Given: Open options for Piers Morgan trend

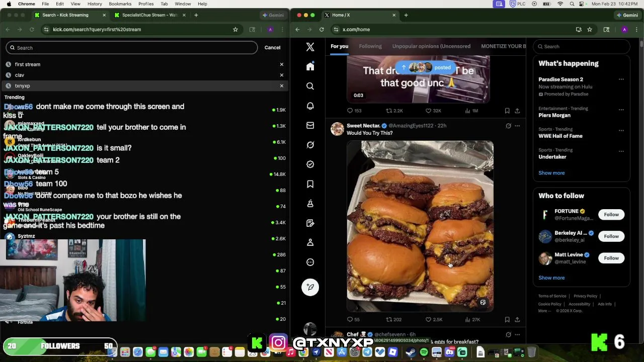Looking at the screenshot, I should (x=621, y=109).
